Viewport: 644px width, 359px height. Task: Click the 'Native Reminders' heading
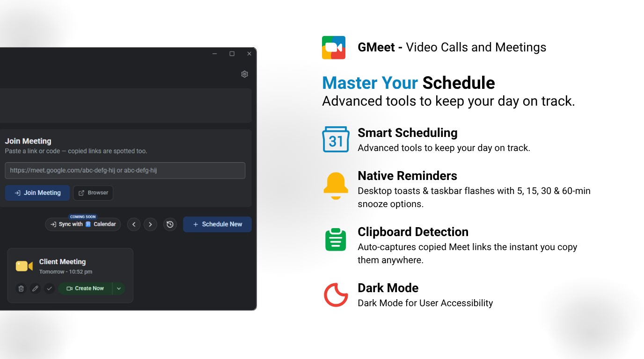pos(407,176)
